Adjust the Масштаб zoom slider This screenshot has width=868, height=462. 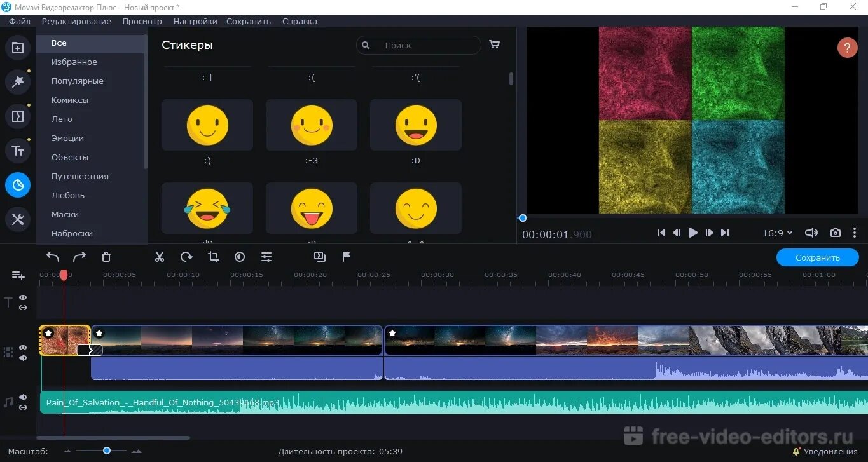coord(106,451)
